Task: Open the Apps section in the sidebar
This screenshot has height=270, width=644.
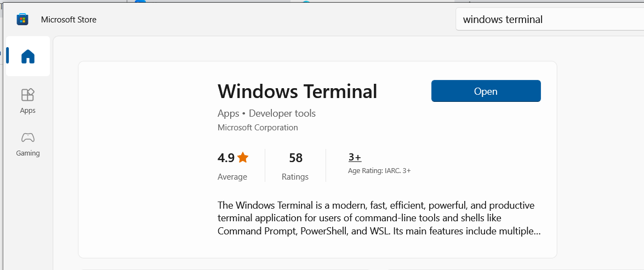Action: [x=28, y=101]
